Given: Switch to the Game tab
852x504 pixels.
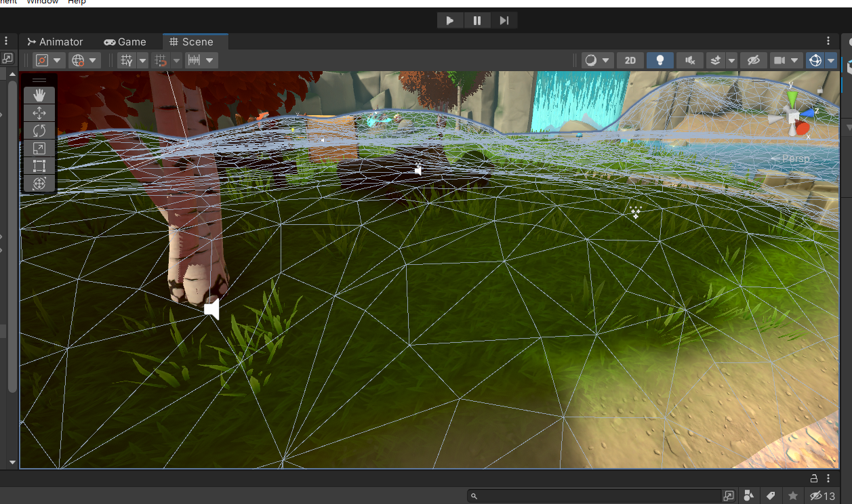Looking at the screenshot, I should (125, 42).
